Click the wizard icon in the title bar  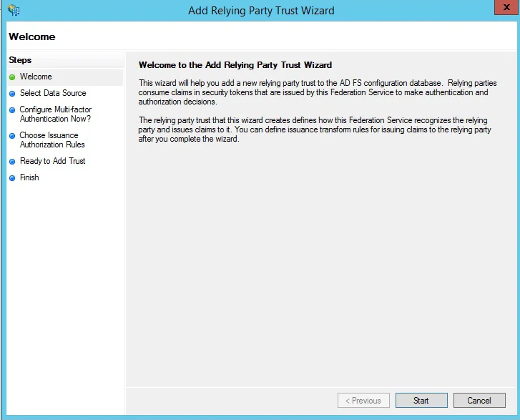pyautogui.click(x=14, y=10)
